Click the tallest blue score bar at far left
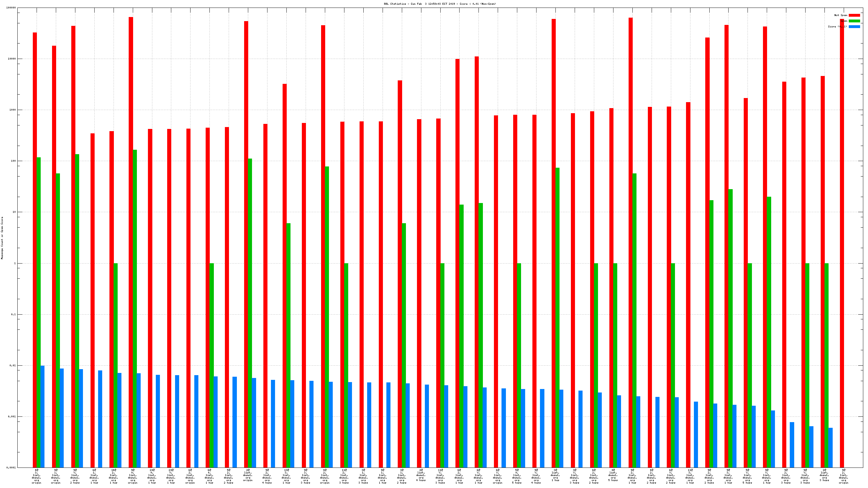868x488 pixels. tap(43, 416)
